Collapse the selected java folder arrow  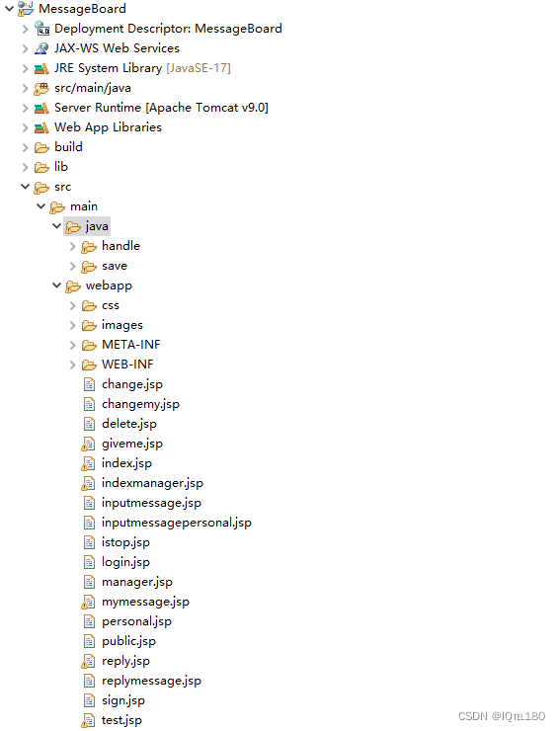pos(57,226)
